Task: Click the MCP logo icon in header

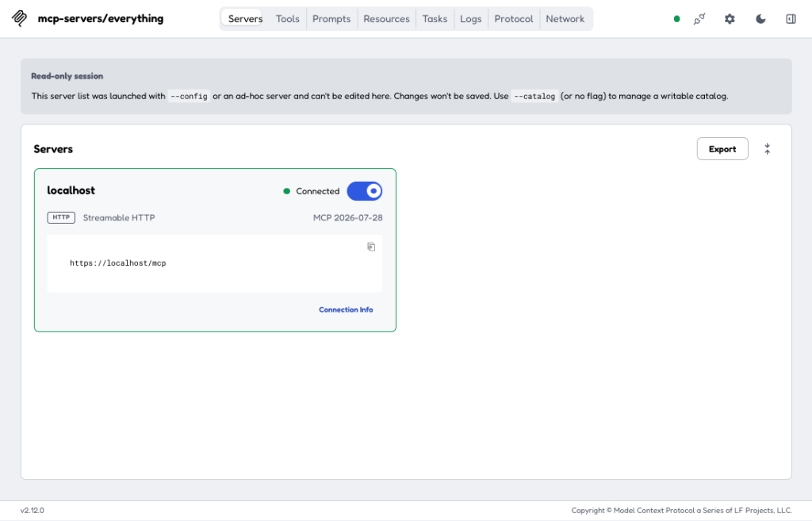Action: [x=20, y=18]
